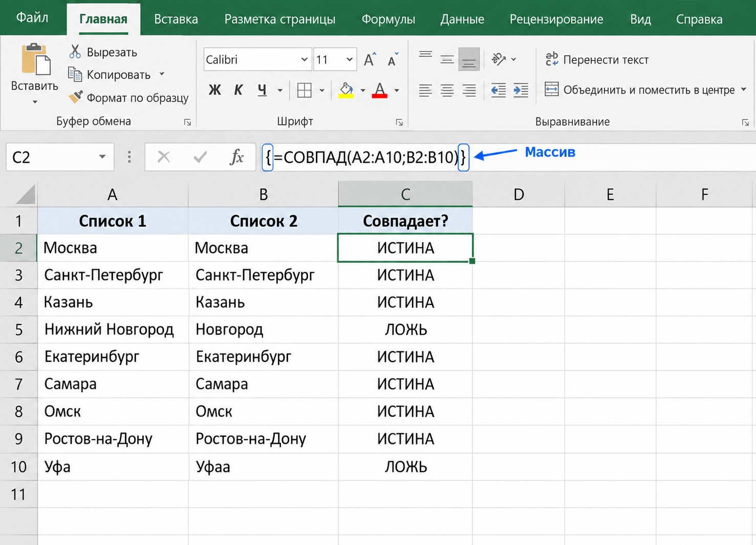
Task: Select cell with Нижний Новгород
Action: pyautogui.click(x=113, y=330)
